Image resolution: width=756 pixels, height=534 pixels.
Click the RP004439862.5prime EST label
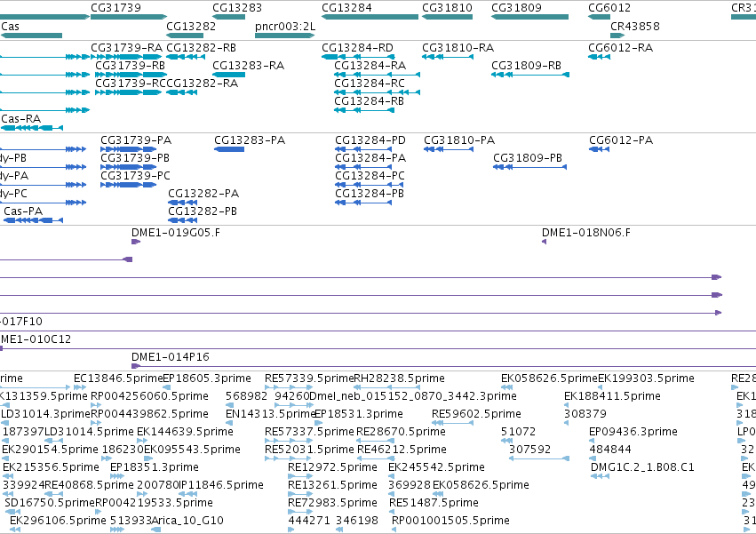pyautogui.click(x=149, y=414)
